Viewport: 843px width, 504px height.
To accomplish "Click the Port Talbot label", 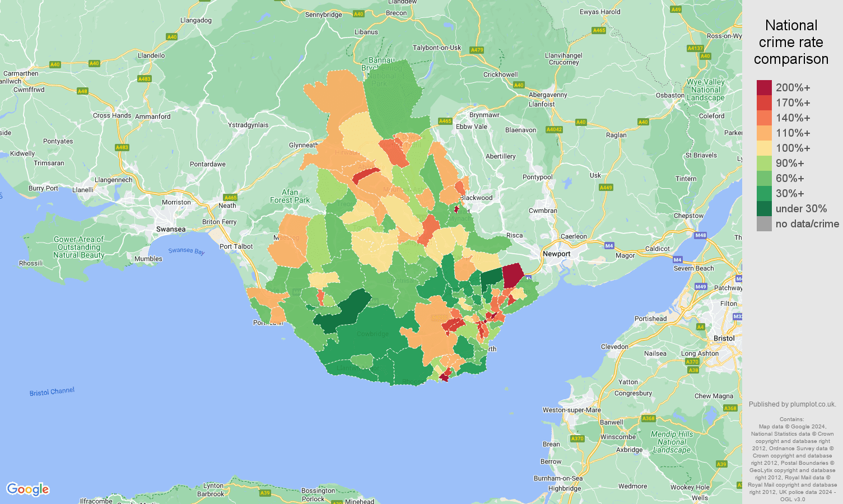I will pos(236,246).
